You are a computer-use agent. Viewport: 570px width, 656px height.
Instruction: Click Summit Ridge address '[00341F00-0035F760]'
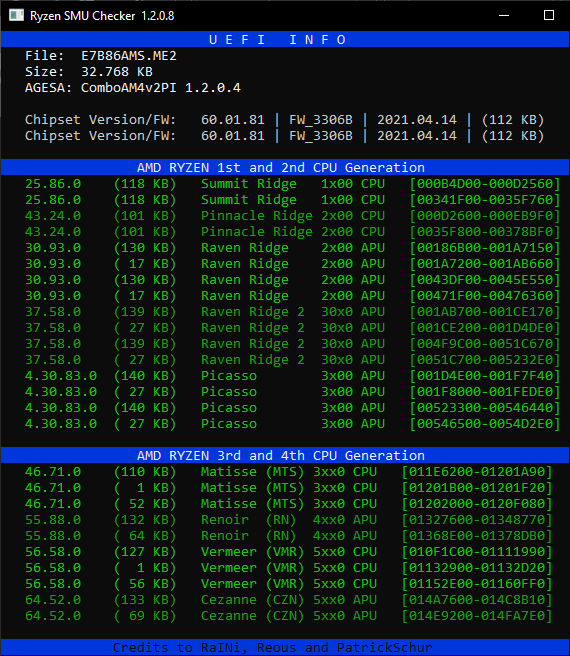point(484,200)
